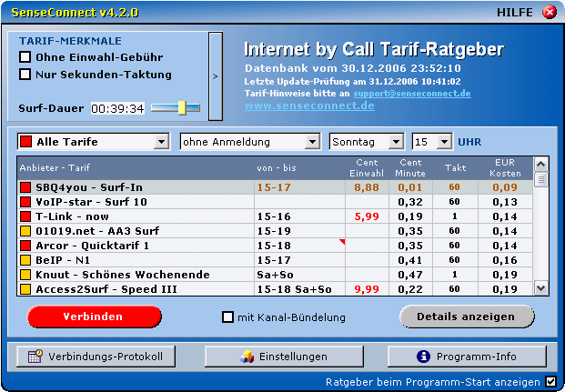Click the 9,99 Einwahl value for Access2Surf
The height and width of the screenshot is (392, 565).
point(367,289)
